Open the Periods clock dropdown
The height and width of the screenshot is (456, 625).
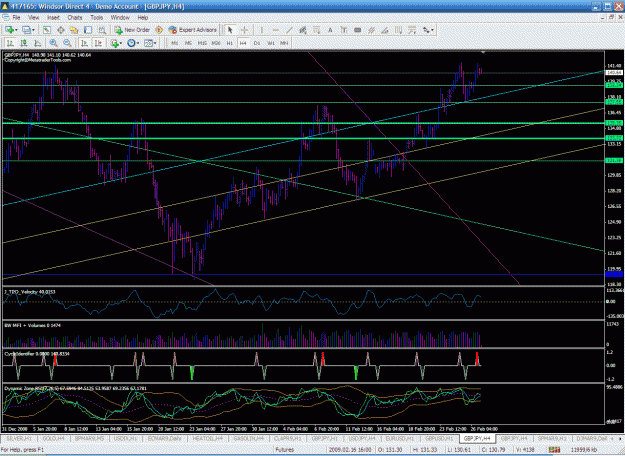click(133, 43)
